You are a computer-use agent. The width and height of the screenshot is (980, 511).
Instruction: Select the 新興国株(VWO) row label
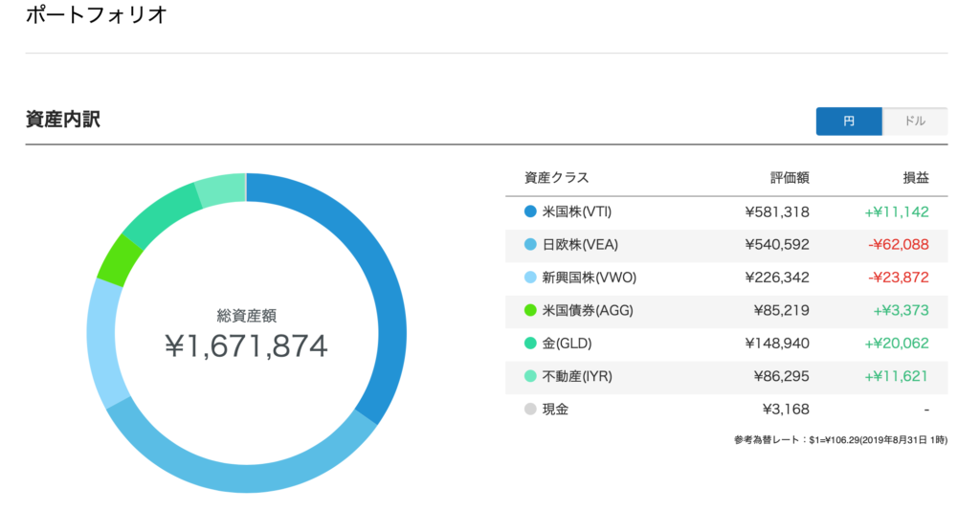coord(590,278)
